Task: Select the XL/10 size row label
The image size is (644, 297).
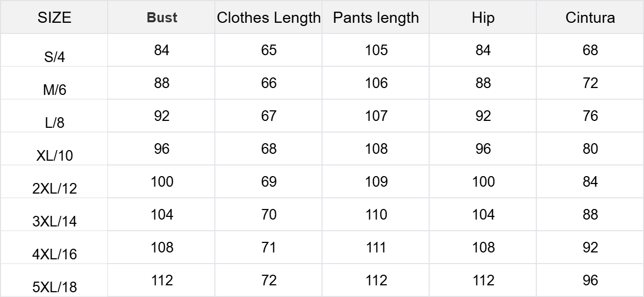Action: (55, 156)
